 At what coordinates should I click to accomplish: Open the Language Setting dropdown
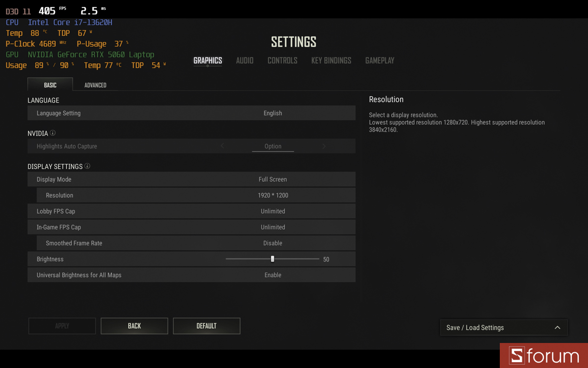click(x=273, y=113)
